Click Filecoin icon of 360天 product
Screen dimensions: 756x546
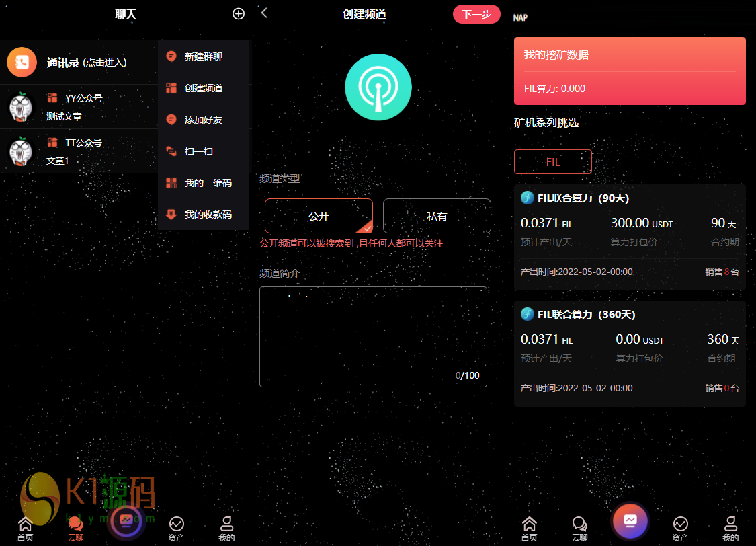528,314
